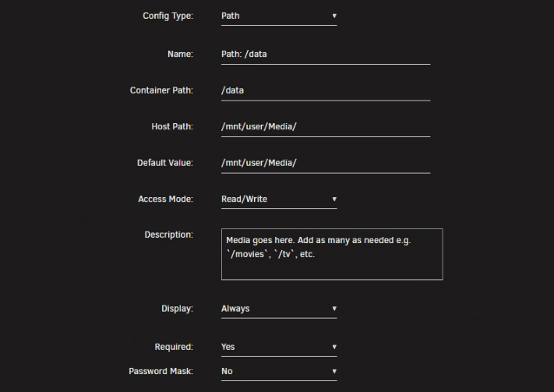This screenshot has width=554, height=392.
Task: Click the Host Path label
Action: pyautogui.click(x=172, y=126)
